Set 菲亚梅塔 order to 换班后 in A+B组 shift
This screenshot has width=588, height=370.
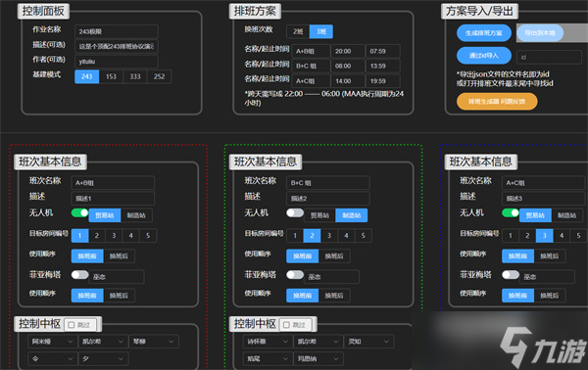click(x=119, y=296)
